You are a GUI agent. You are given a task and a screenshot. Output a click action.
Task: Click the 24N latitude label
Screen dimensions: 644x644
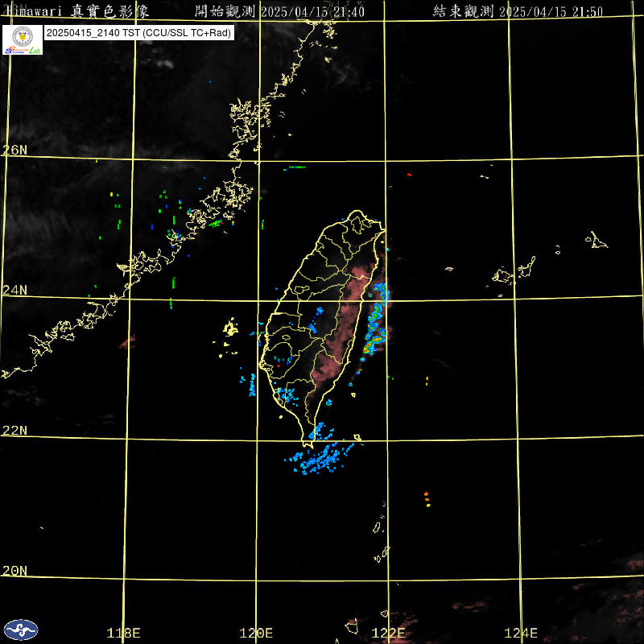pyautogui.click(x=14, y=290)
